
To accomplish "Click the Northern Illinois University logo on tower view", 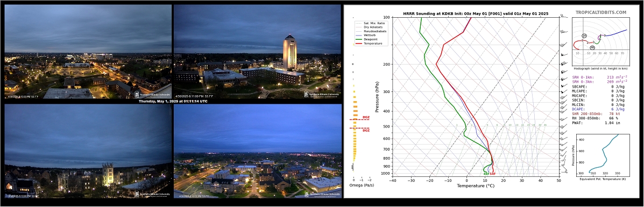I will point(322,95).
